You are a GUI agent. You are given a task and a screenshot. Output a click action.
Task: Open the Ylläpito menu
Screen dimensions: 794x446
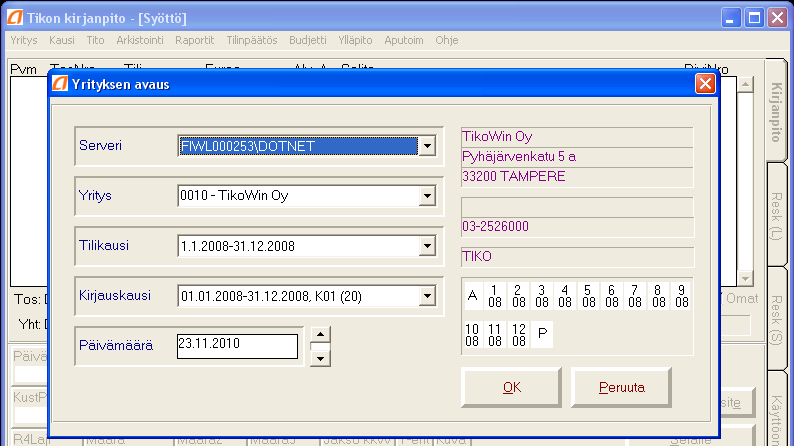355,40
